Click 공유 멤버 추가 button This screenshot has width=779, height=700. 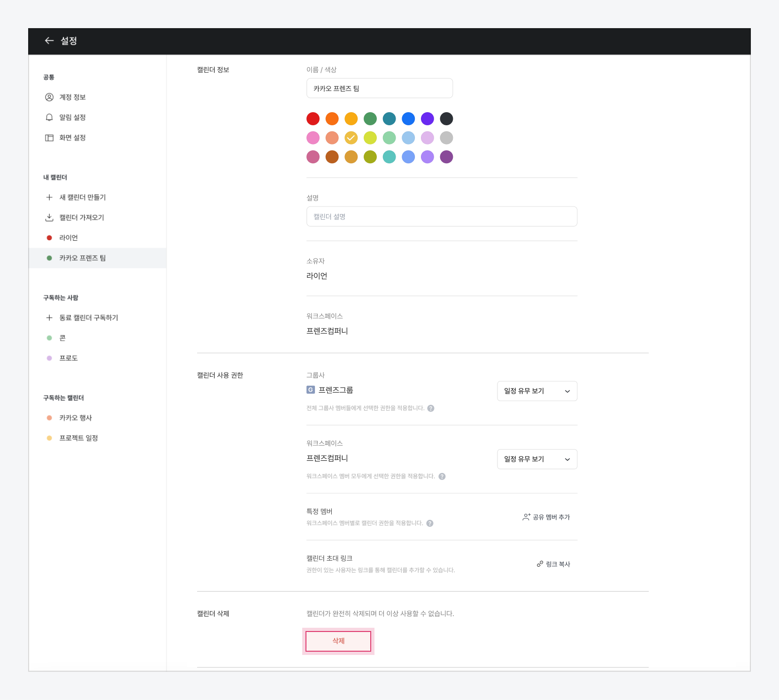click(x=546, y=517)
